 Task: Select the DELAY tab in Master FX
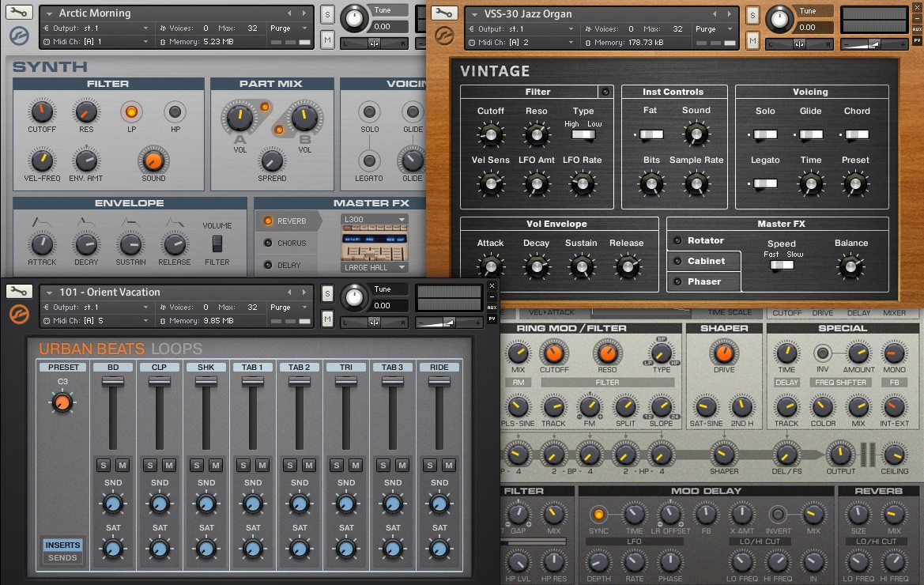click(291, 265)
